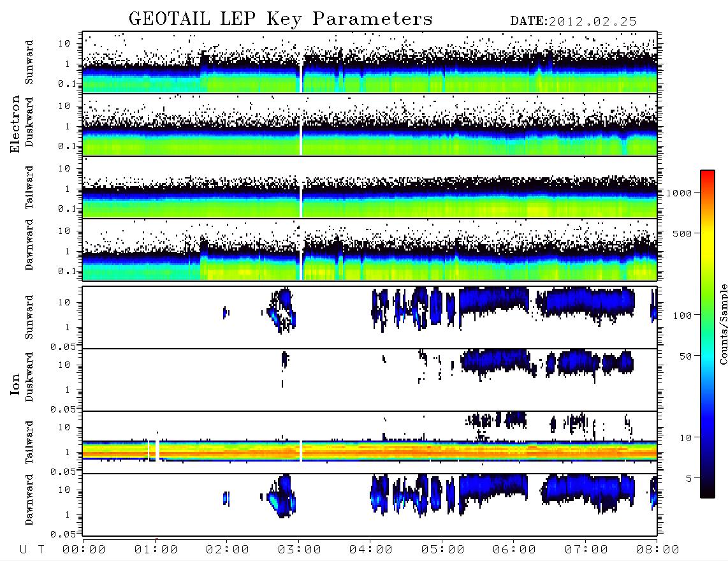Viewport: 728px width, 561px height.
Task: Select the Dawnward label of the Ion group
Action: (29, 500)
